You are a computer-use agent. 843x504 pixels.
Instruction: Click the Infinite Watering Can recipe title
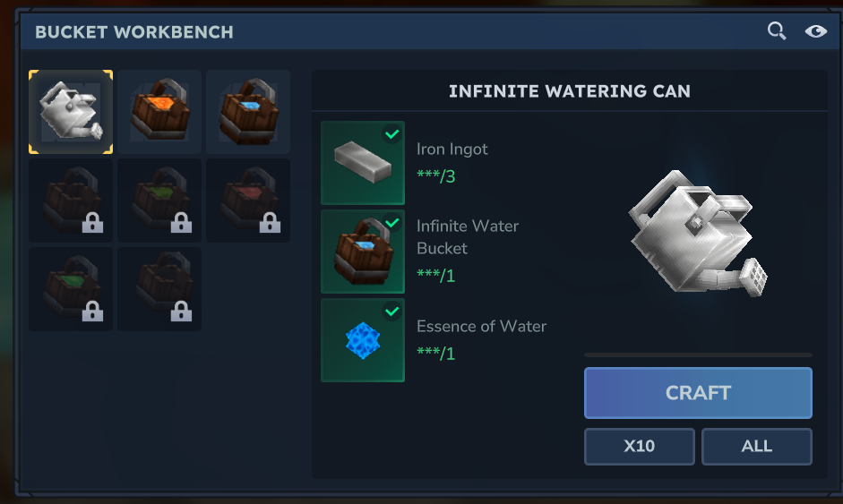tap(569, 91)
